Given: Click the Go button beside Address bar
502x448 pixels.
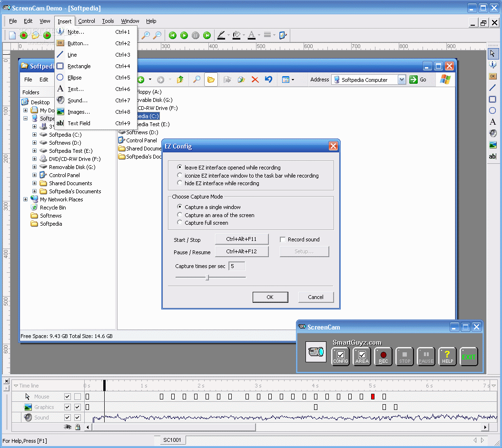Looking at the screenshot, I should pyautogui.click(x=418, y=80).
